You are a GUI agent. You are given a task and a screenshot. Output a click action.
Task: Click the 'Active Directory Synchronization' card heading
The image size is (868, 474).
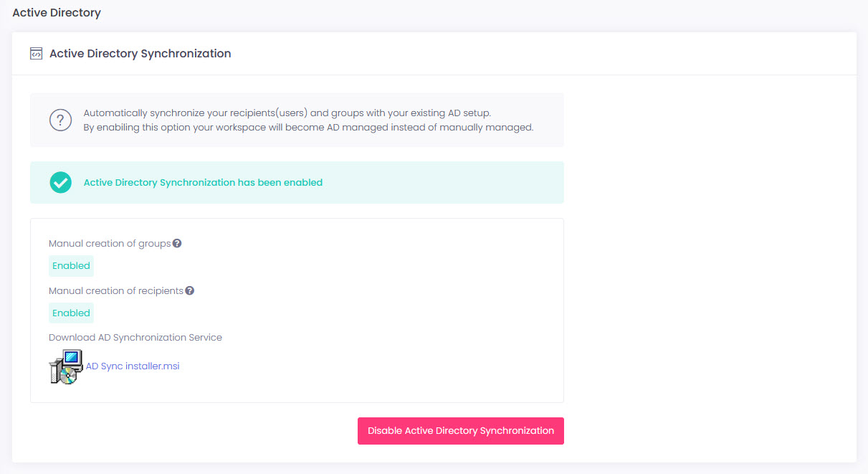(140, 54)
